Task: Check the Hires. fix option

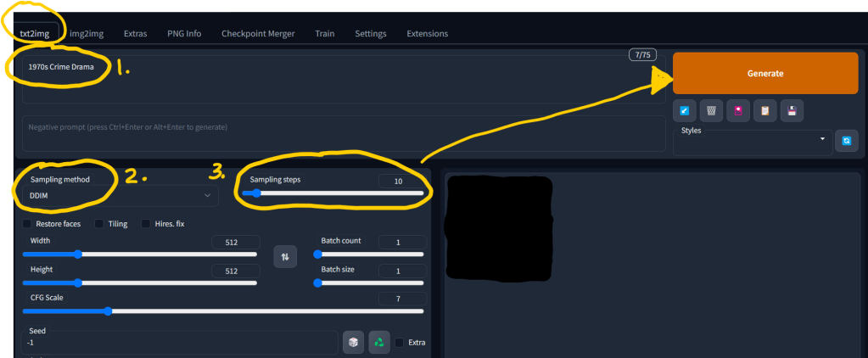Action: [x=146, y=224]
